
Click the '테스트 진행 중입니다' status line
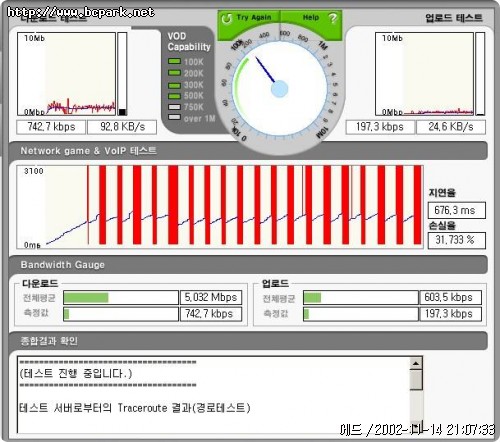tap(76, 374)
